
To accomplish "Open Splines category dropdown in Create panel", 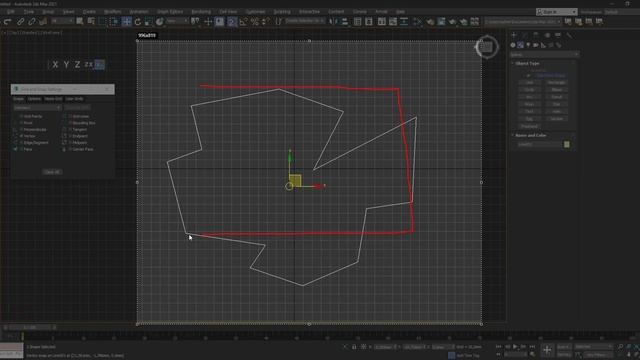I will point(544,54).
